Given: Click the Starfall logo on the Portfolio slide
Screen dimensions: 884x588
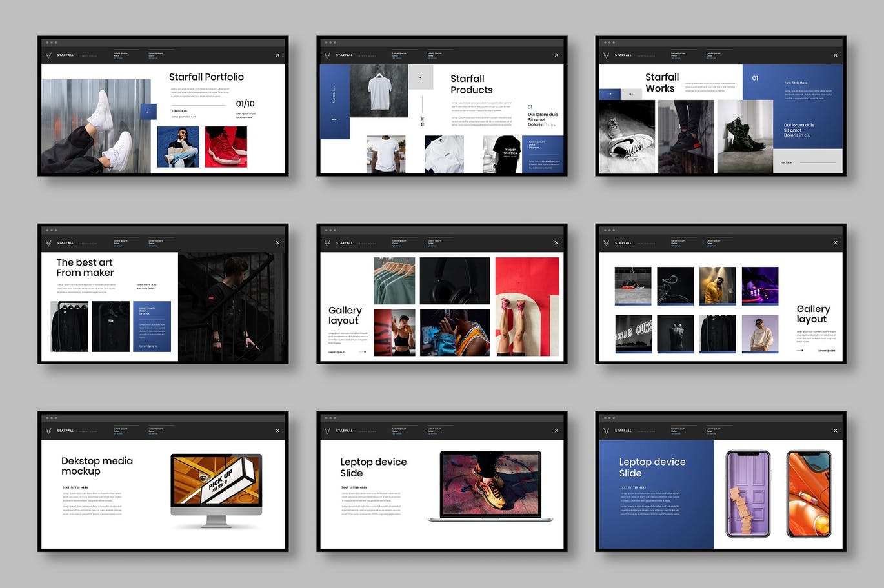Looking at the screenshot, I should point(48,55).
